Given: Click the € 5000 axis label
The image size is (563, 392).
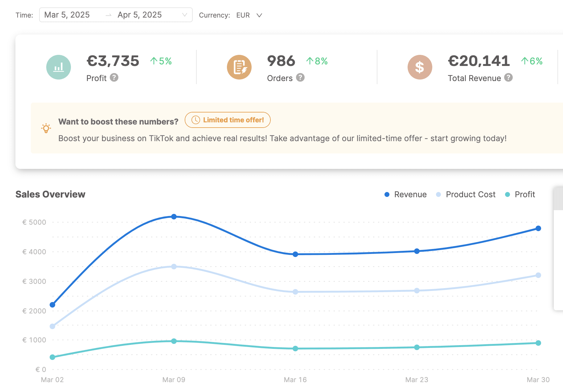Looking at the screenshot, I should pos(34,222).
